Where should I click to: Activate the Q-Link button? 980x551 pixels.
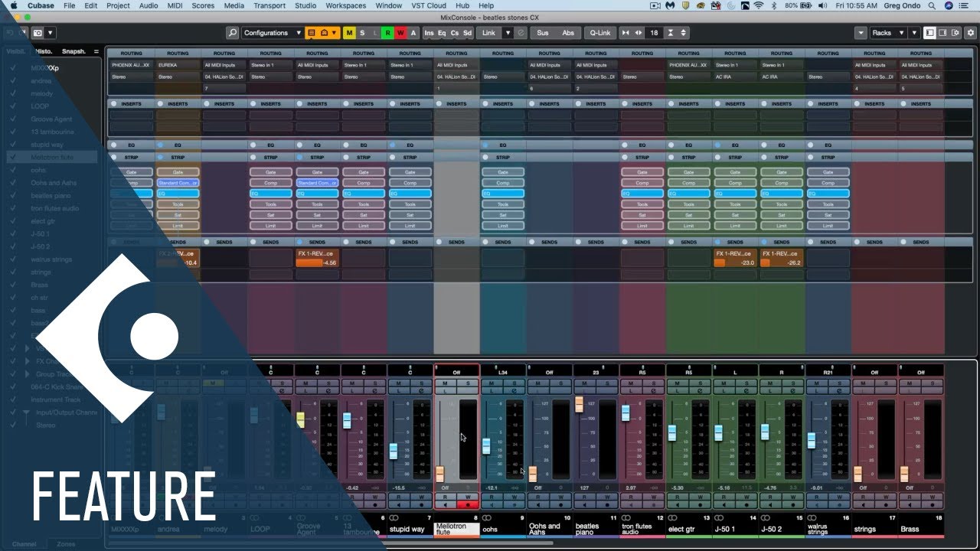(x=599, y=33)
